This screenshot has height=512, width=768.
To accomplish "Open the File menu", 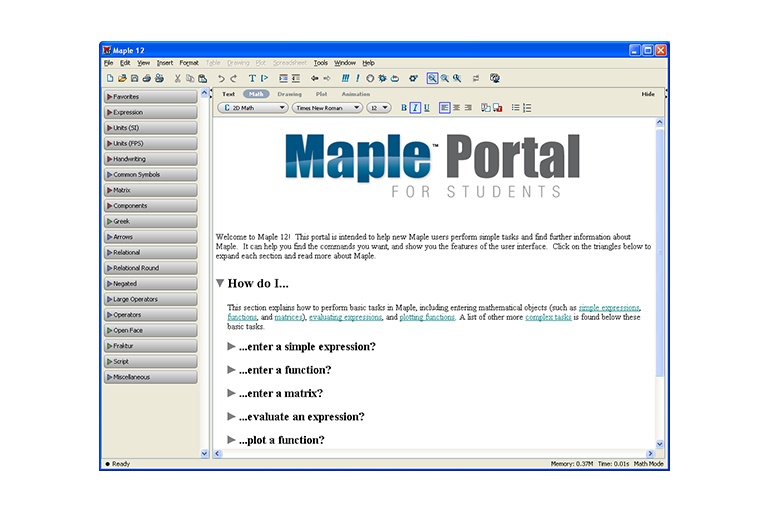I will [109, 63].
